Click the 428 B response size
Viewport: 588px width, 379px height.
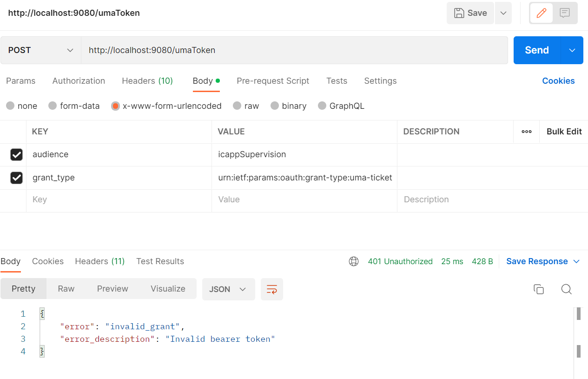(482, 261)
